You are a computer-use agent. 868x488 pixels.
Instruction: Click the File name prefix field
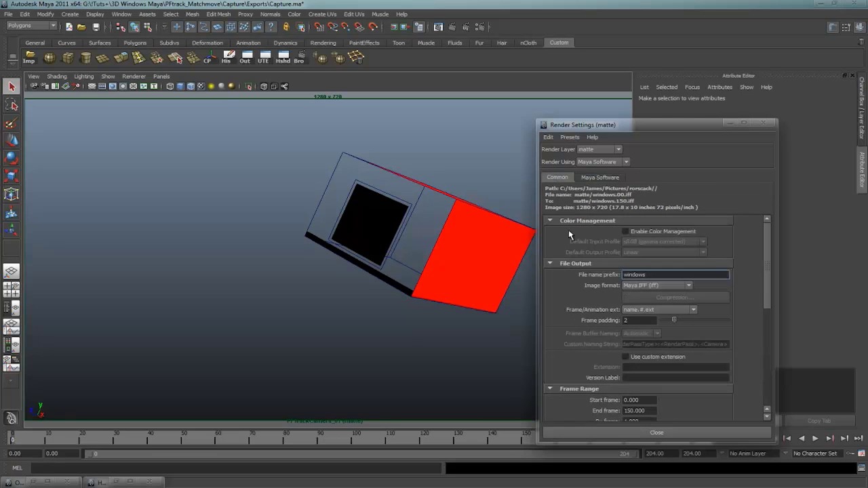click(675, 274)
